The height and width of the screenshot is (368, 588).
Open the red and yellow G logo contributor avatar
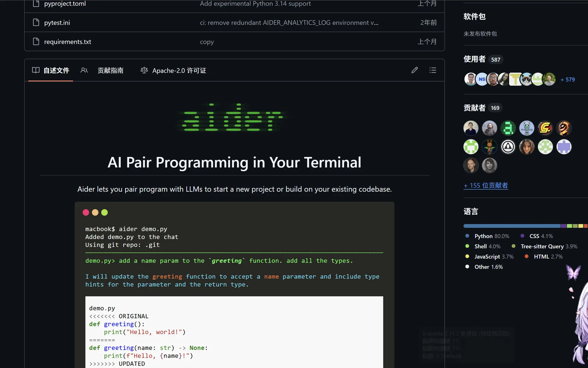(545, 128)
